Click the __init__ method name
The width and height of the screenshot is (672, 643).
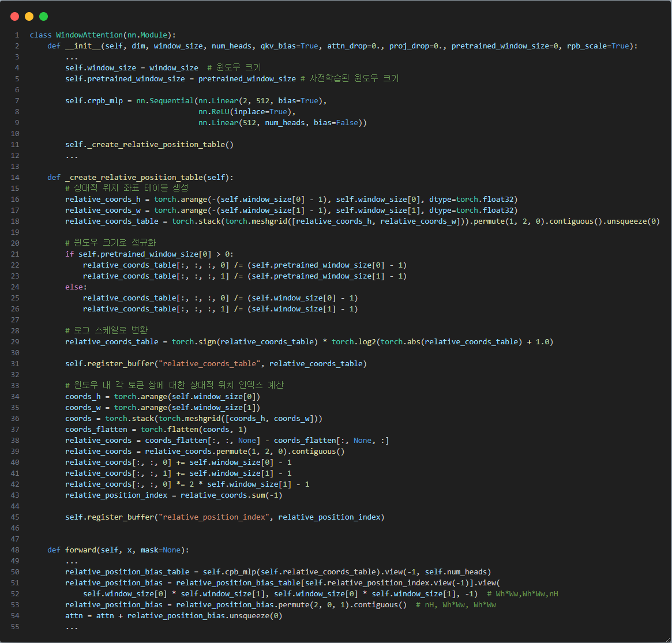(82, 46)
